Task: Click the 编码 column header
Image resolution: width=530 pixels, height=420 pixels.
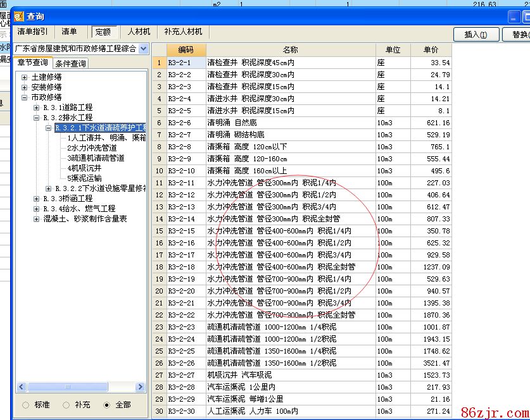Action: point(186,50)
